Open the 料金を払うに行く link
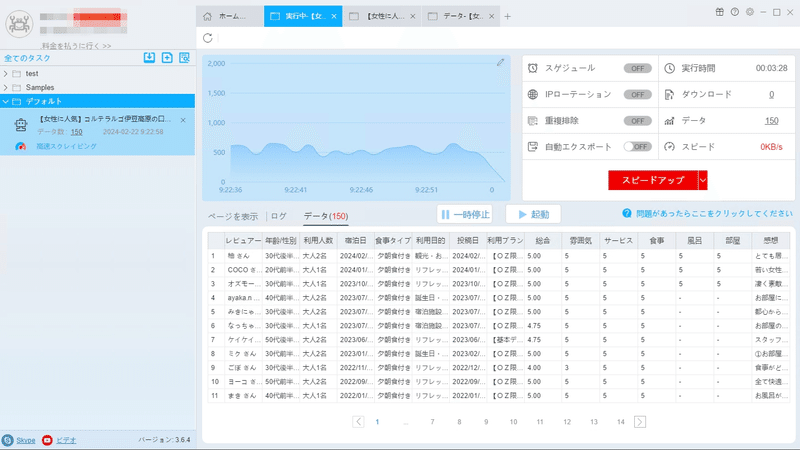800x450 pixels. tap(76, 46)
